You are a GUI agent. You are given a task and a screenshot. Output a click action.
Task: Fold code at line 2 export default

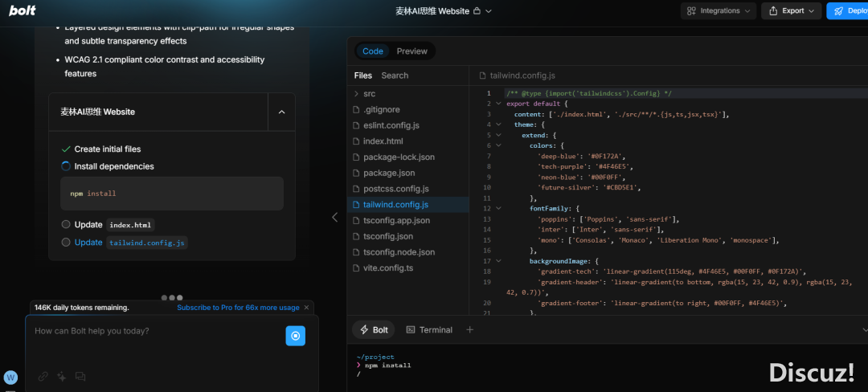(498, 104)
